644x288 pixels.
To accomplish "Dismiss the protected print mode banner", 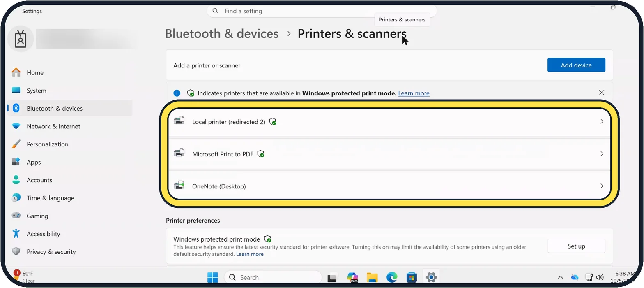I will click(x=602, y=93).
